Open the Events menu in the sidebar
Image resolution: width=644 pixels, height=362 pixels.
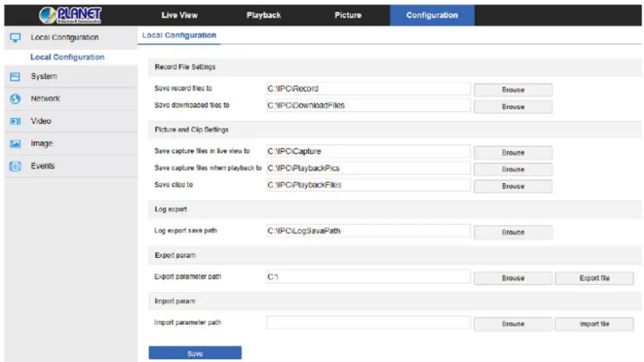click(71, 166)
